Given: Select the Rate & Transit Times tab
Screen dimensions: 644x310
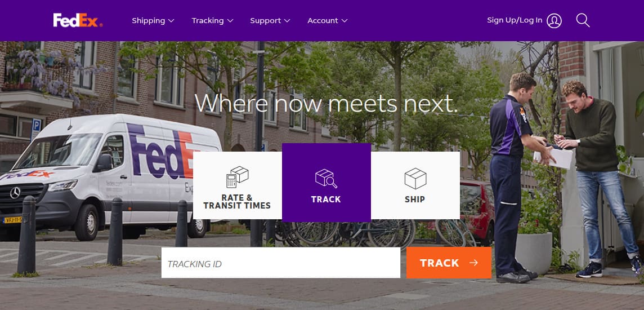Looking at the screenshot, I should 238,185.
